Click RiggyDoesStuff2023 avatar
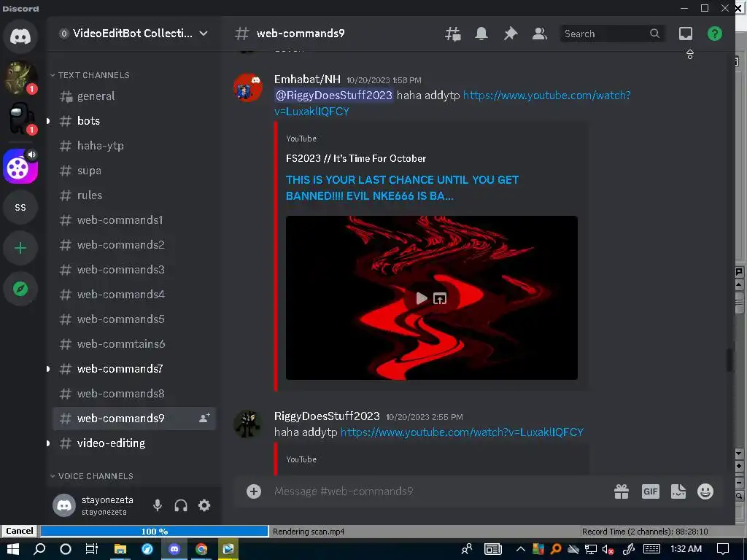Image resolution: width=747 pixels, height=560 pixels. pos(248,424)
